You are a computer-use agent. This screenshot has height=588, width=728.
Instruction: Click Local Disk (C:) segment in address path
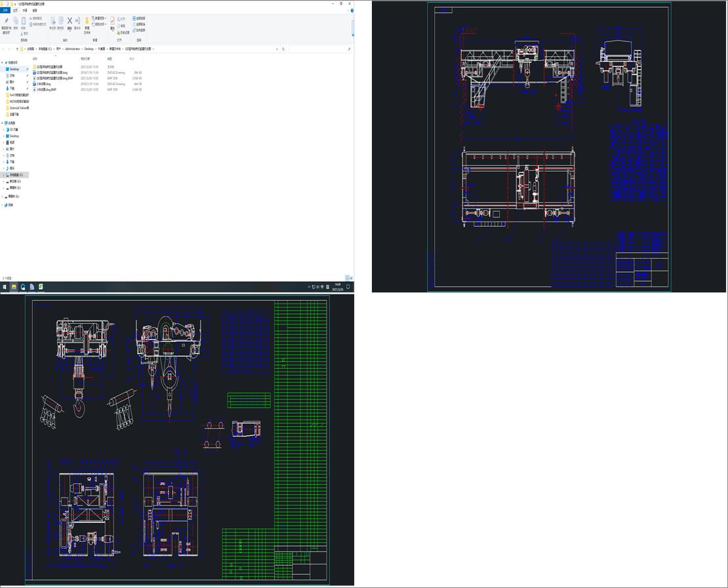click(45, 49)
